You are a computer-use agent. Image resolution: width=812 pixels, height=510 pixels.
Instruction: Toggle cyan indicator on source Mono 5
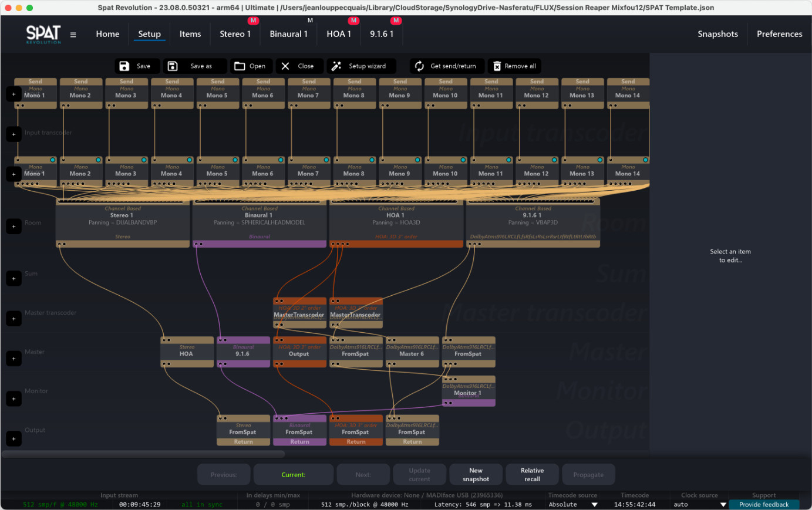(x=235, y=160)
